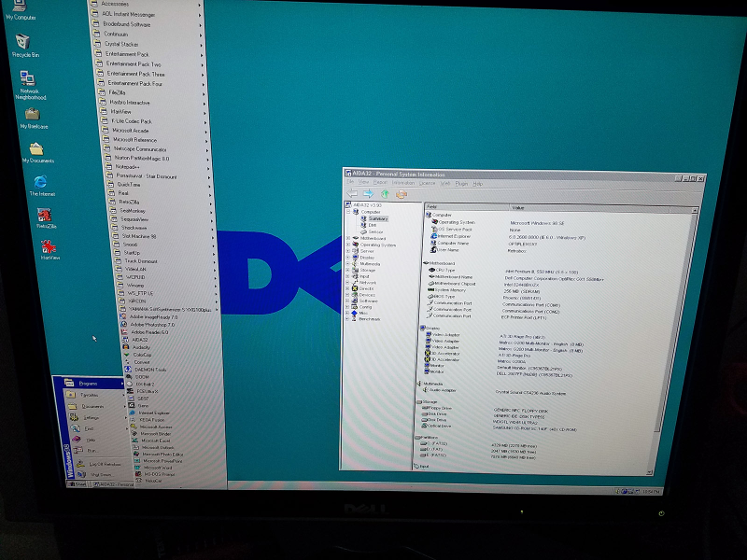Click the Field column header
The height and width of the screenshot is (560, 747).
[x=466, y=206]
